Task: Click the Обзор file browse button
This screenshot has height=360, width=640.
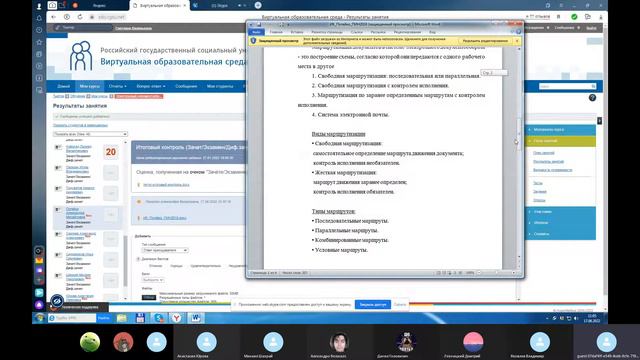Action: point(149,297)
